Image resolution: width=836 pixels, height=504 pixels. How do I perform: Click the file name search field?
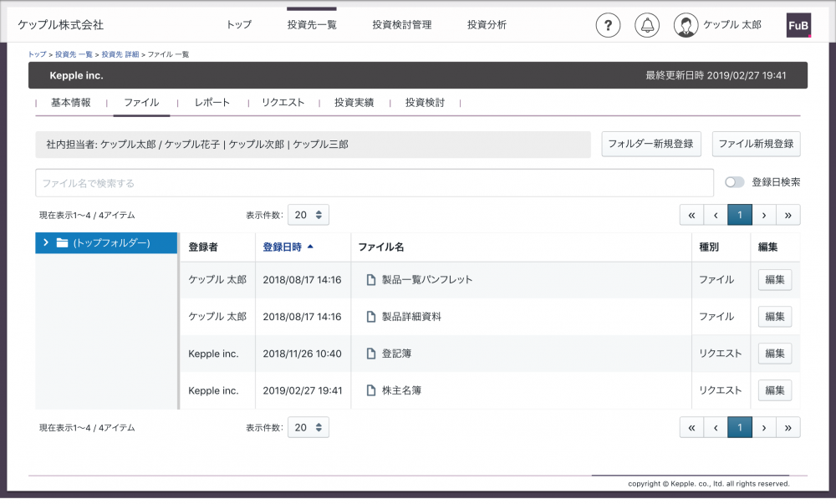tap(374, 183)
